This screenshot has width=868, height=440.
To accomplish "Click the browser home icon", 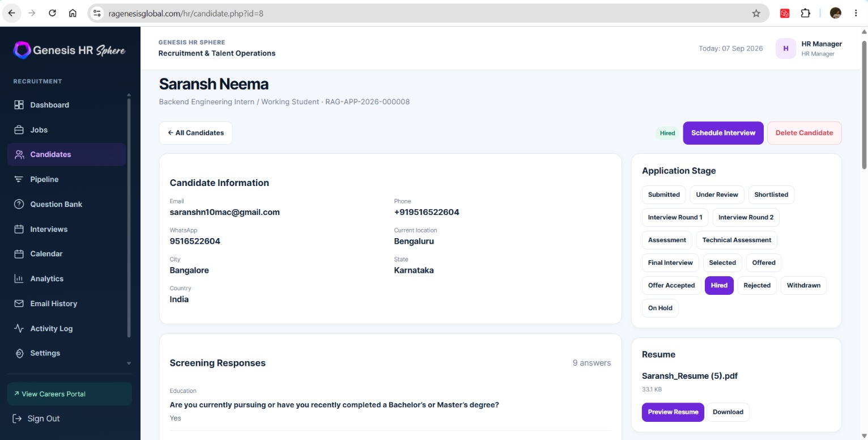I will point(73,13).
